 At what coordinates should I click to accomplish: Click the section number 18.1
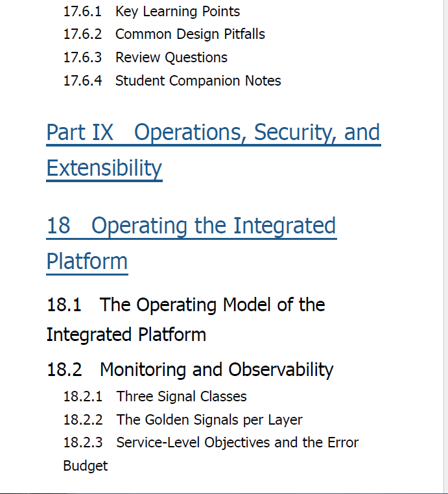click(x=64, y=305)
